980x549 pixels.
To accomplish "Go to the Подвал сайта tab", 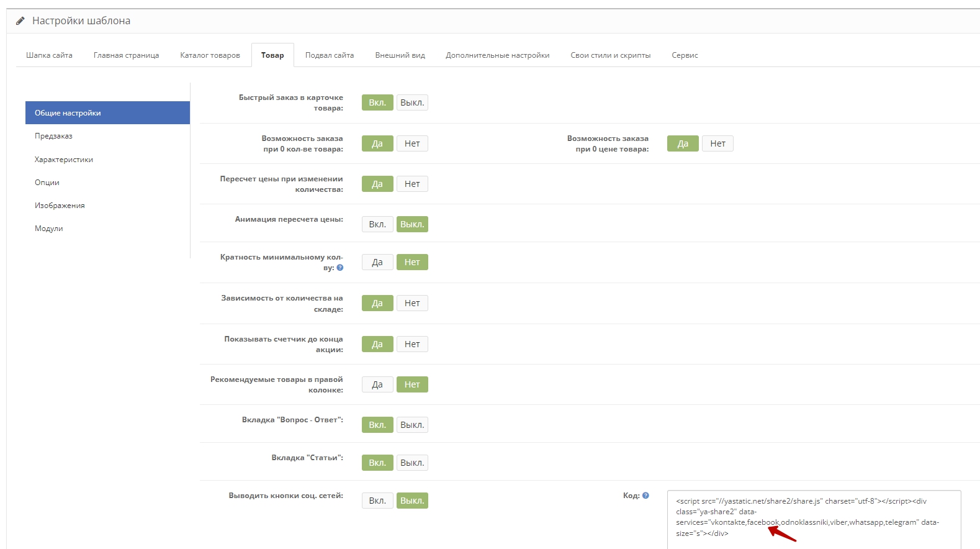I will [x=330, y=55].
